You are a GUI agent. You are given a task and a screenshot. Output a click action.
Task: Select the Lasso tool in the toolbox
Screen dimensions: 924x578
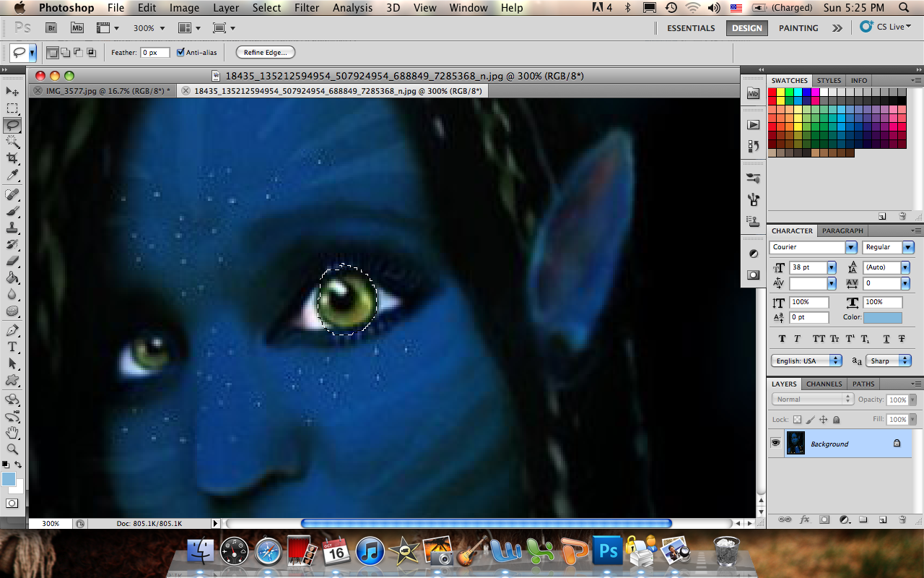click(12, 125)
